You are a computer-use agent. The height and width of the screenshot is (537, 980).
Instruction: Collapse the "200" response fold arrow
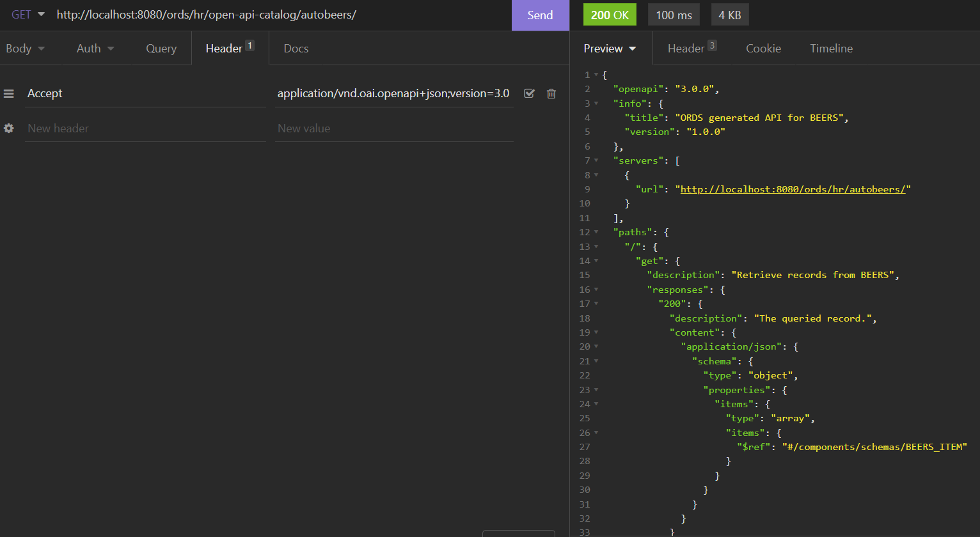click(596, 304)
